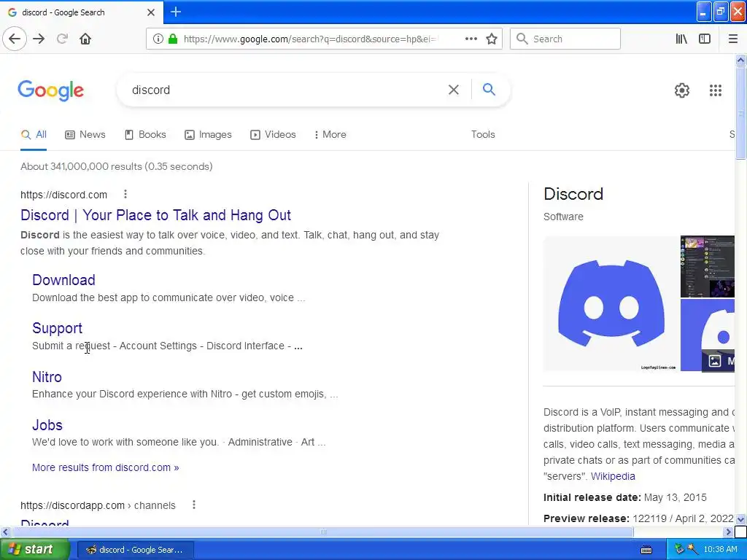Focus the Google search box containing discord
This screenshot has height=560, width=747.
pyautogui.click(x=286, y=90)
